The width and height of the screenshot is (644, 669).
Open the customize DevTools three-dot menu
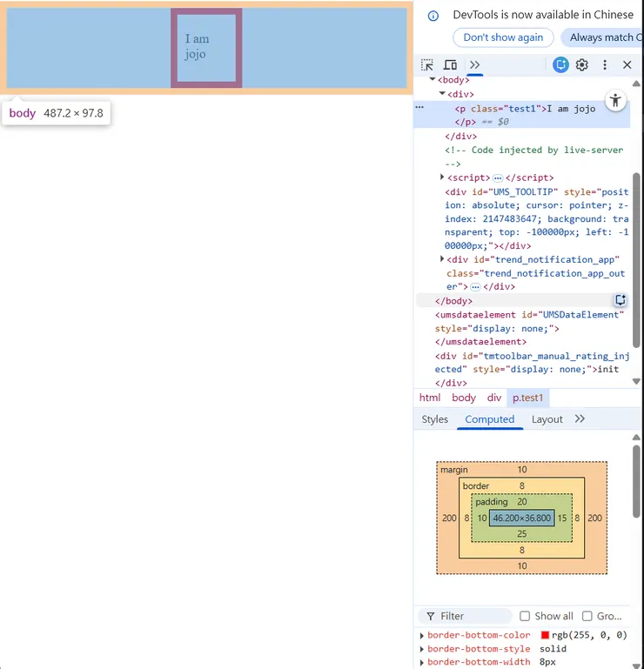point(605,65)
